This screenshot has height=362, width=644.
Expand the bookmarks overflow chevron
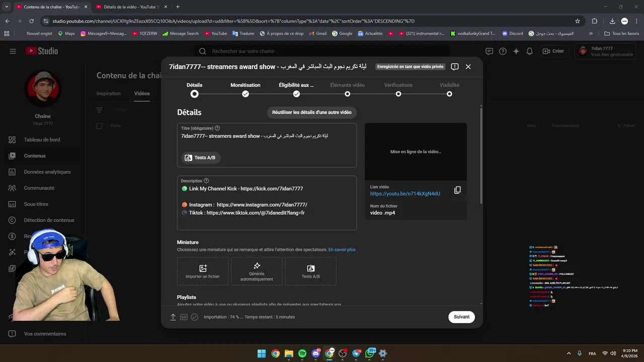(591, 34)
